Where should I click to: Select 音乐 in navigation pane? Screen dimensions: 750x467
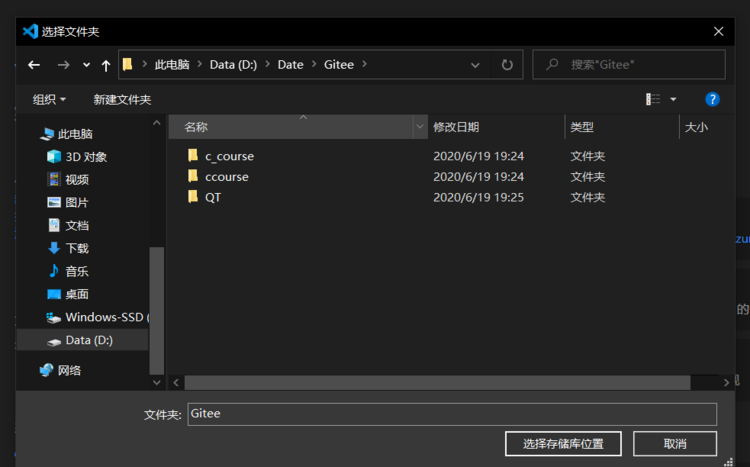click(x=77, y=271)
